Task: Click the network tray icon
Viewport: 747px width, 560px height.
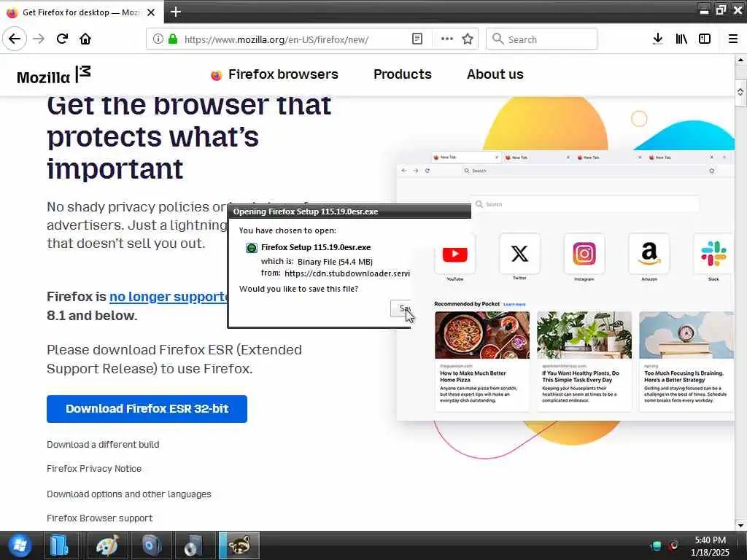Action: [656, 546]
